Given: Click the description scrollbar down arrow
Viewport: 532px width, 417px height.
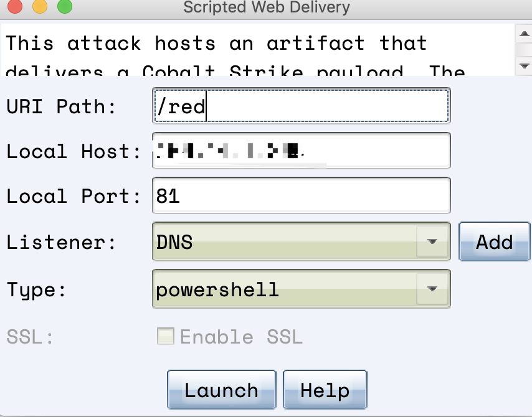Looking at the screenshot, I should [x=523, y=64].
